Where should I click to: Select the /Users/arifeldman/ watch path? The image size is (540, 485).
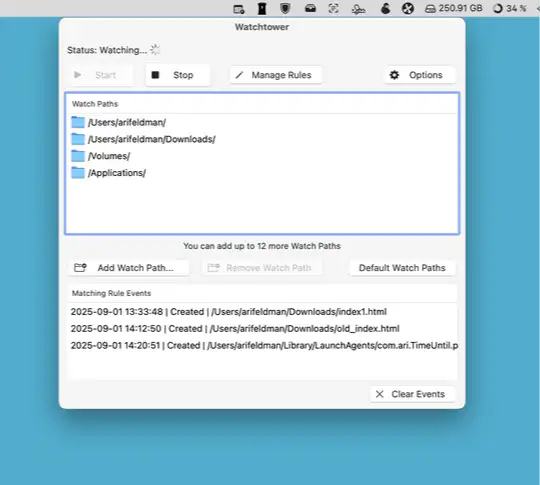[262, 122]
